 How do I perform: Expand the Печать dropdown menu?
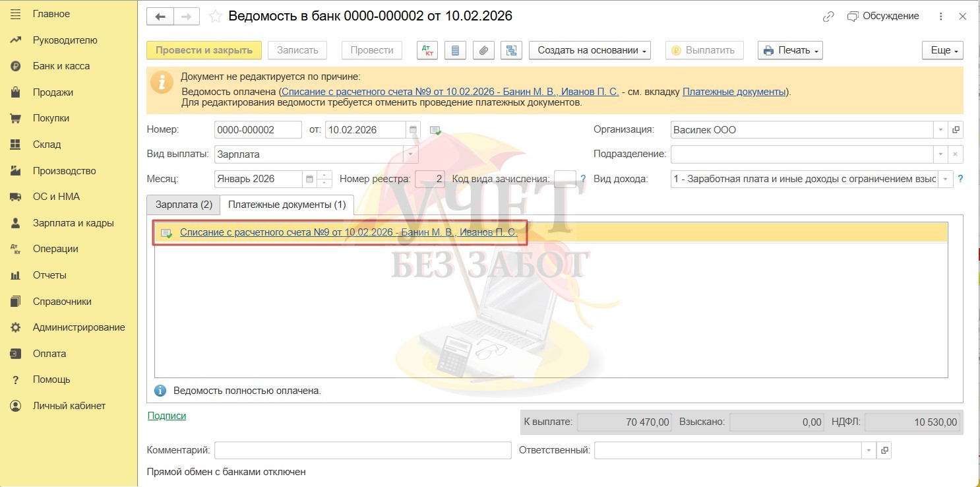790,50
